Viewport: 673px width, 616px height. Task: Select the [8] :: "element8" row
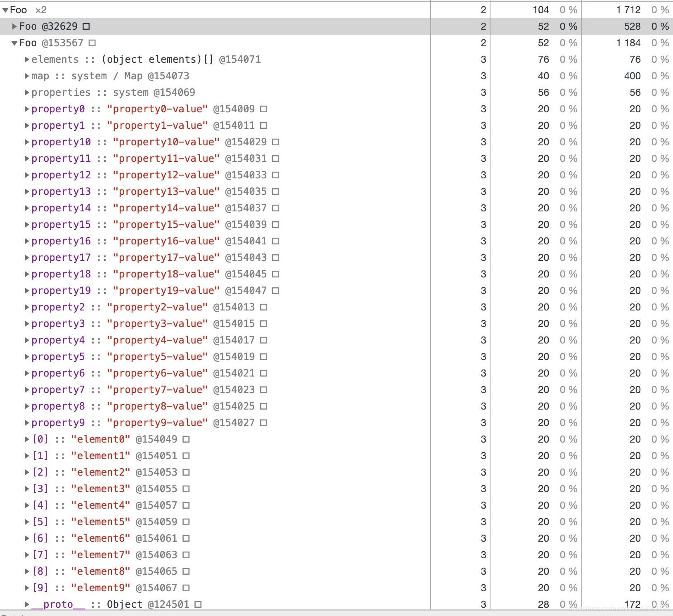336,571
